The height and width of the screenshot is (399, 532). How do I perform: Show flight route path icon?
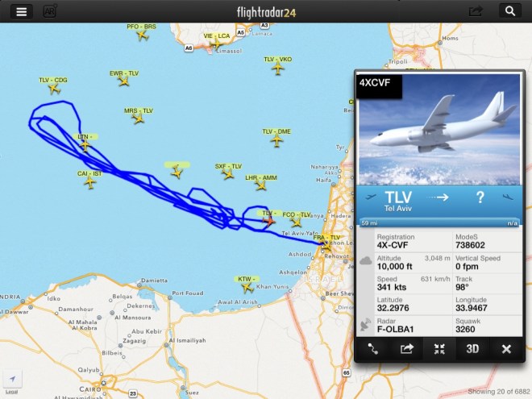373,349
